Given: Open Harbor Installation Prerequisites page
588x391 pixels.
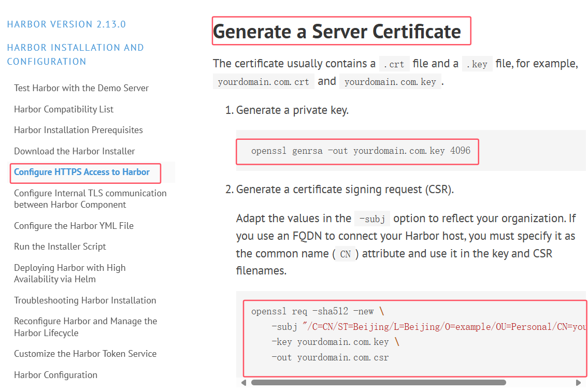Looking at the screenshot, I should click(x=78, y=130).
